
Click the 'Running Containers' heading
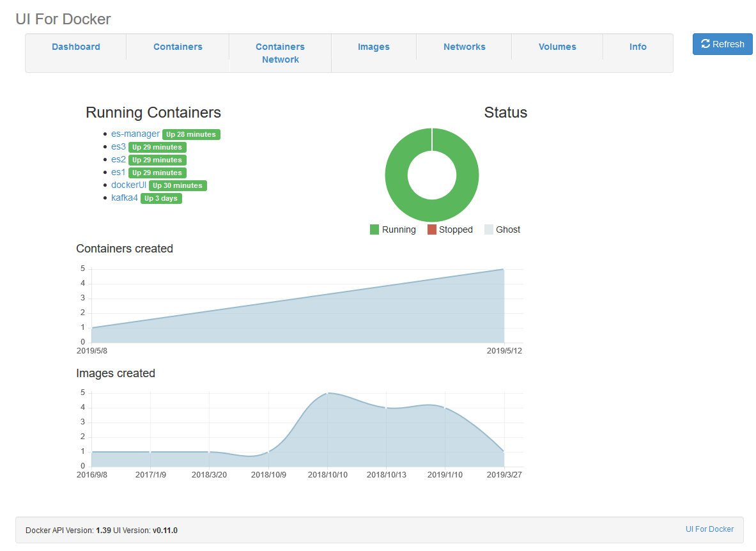153,113
